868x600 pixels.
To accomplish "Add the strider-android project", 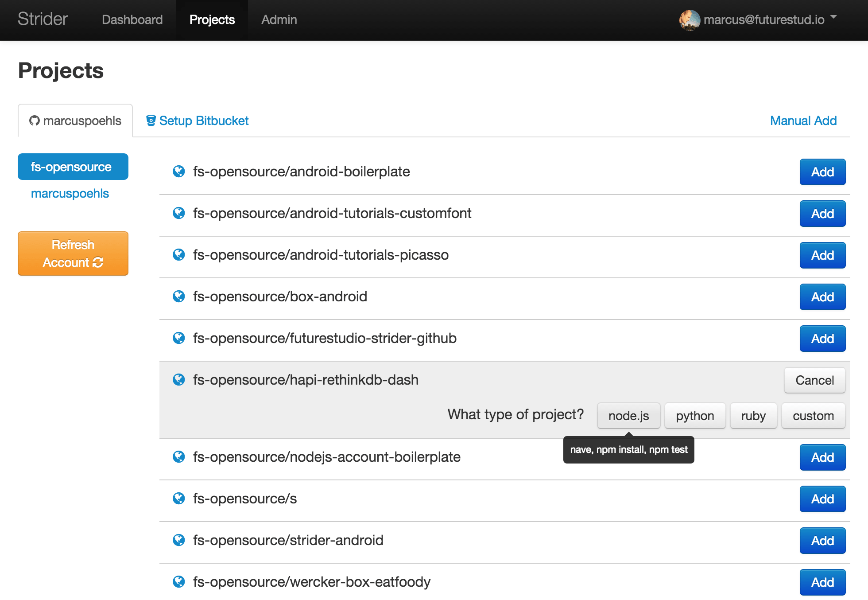I will click(822, 541).
